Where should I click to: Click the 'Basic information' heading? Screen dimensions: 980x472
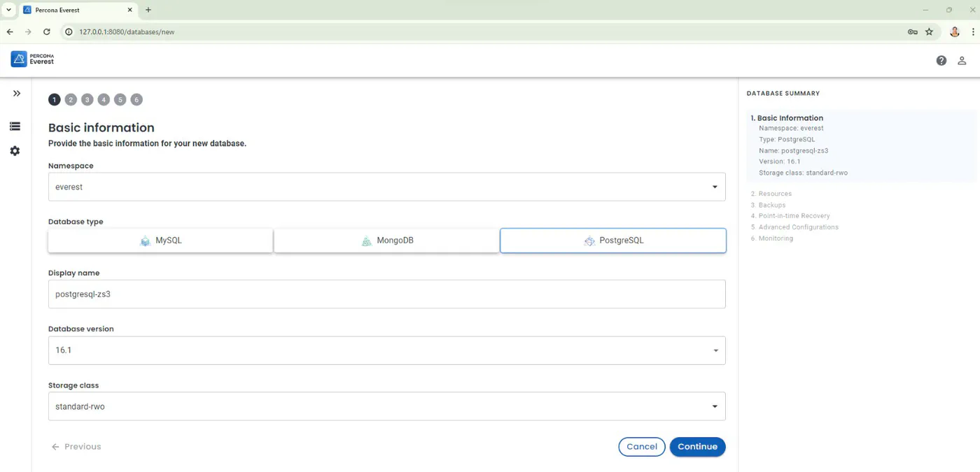coord(101,128)
